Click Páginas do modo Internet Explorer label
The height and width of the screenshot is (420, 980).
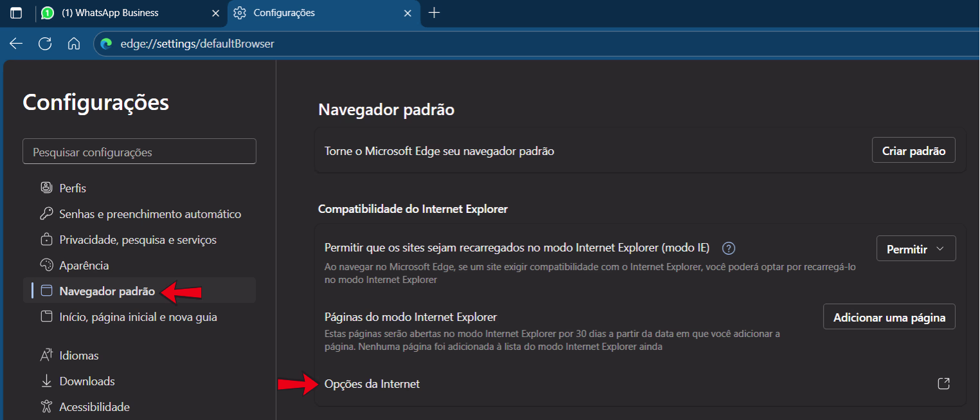[411, 317]
